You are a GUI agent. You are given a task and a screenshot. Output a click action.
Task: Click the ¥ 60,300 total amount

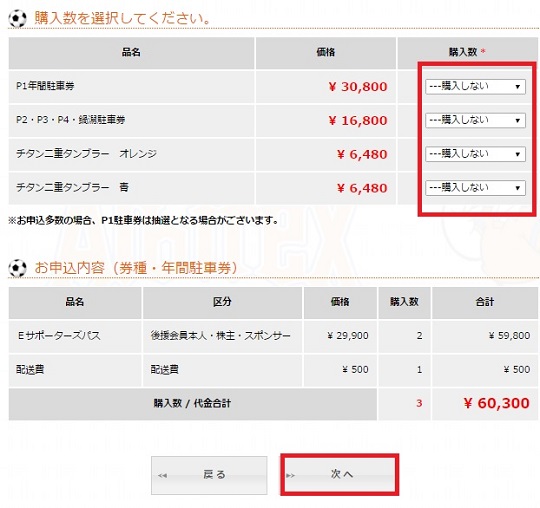496,403
